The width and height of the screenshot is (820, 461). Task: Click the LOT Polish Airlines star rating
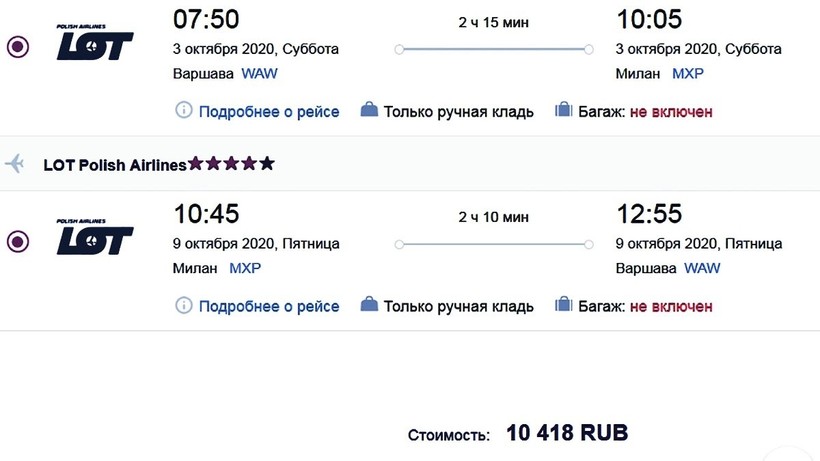(231, 164)
